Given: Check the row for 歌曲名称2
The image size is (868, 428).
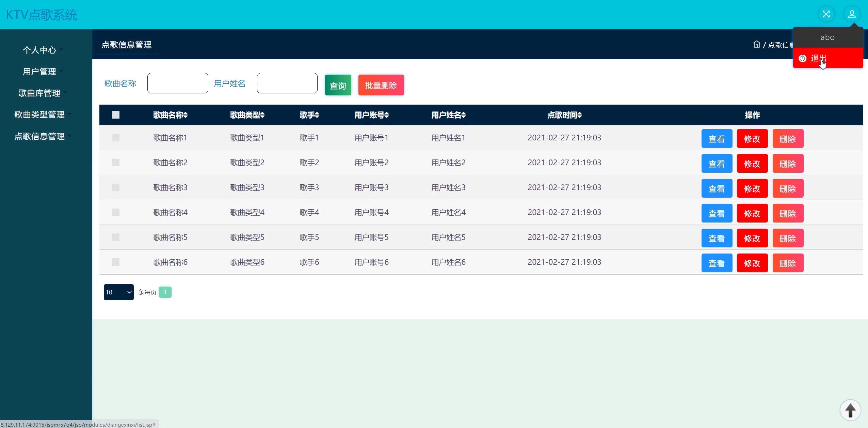Looking at the screenshot, I should pyautogui.click(x=116, y=163).
